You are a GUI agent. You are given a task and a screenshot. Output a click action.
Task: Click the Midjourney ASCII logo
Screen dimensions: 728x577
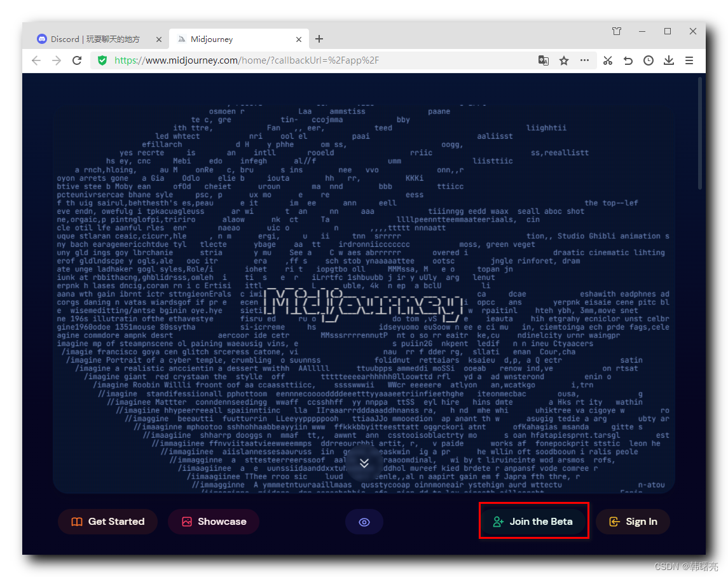point(364,305)
